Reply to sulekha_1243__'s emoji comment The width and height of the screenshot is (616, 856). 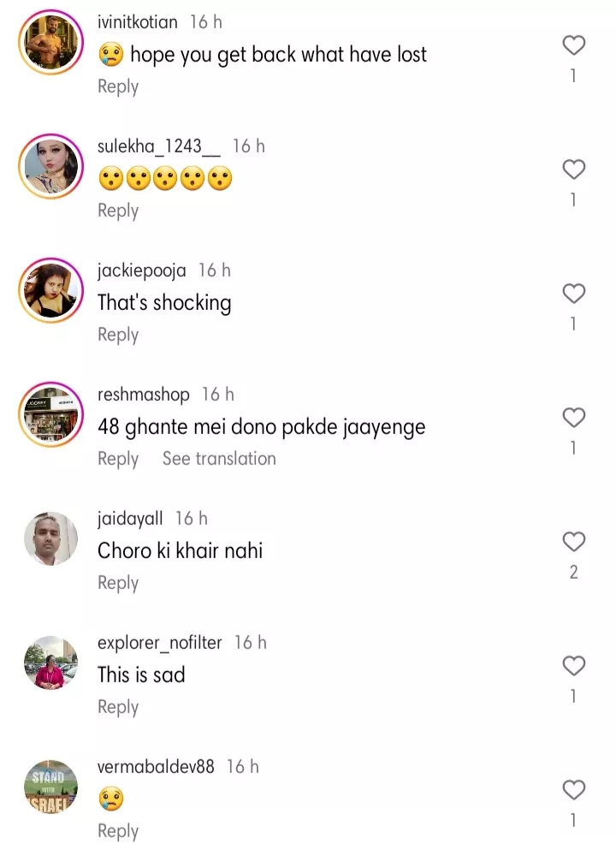(x=118, y=211)
